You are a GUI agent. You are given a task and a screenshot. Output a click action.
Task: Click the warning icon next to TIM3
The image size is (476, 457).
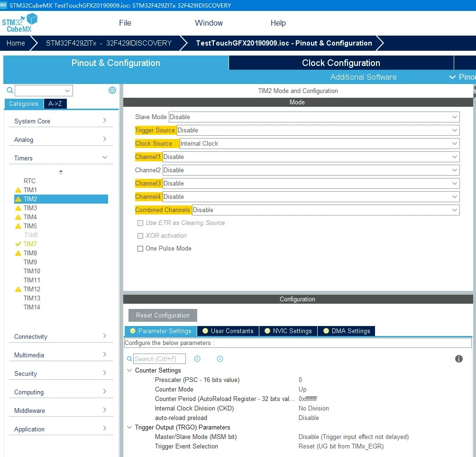[18, 208]
